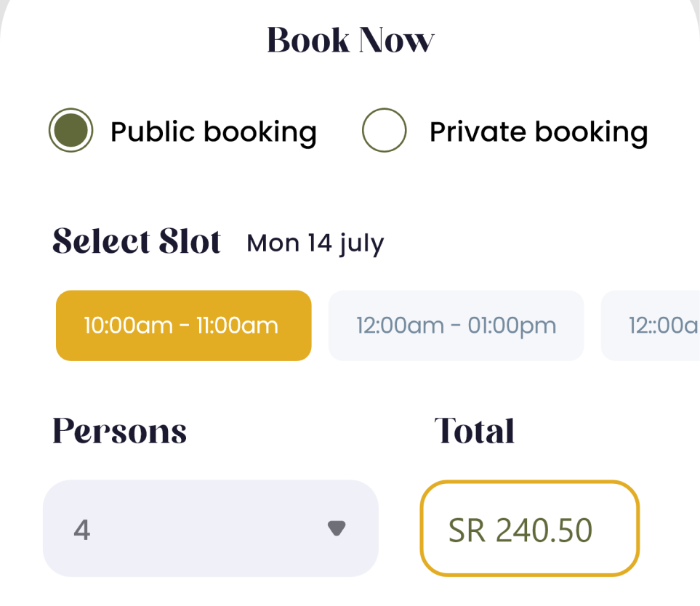Click the number 4 in Persons selector
This screenshot has width=700, height=606.
[82, 530]
